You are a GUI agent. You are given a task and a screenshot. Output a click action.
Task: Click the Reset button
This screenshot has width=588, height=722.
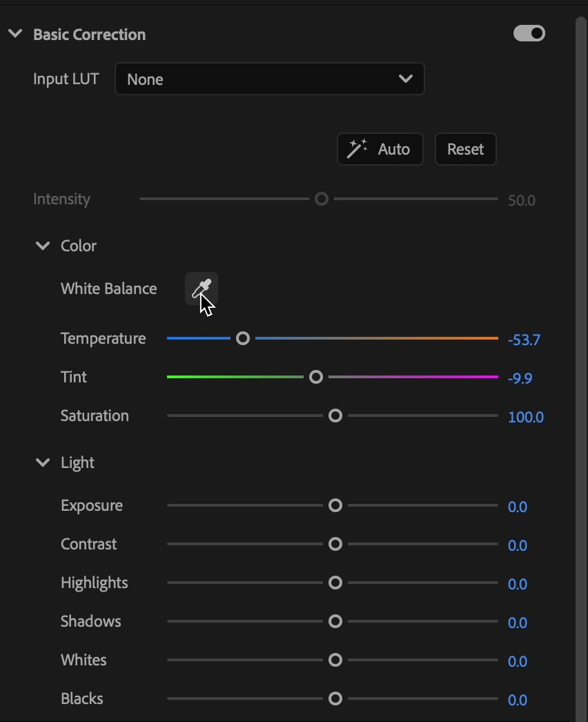[x=465, y=149]
